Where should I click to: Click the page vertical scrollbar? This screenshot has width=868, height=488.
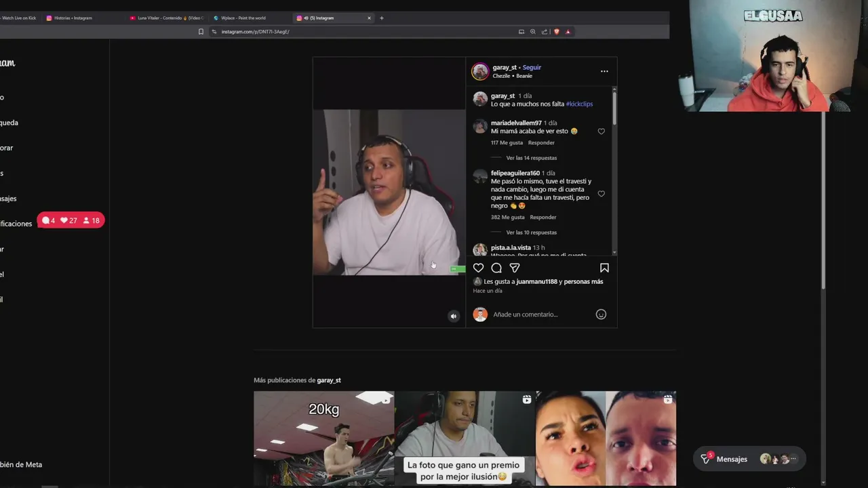coord(824,200)
